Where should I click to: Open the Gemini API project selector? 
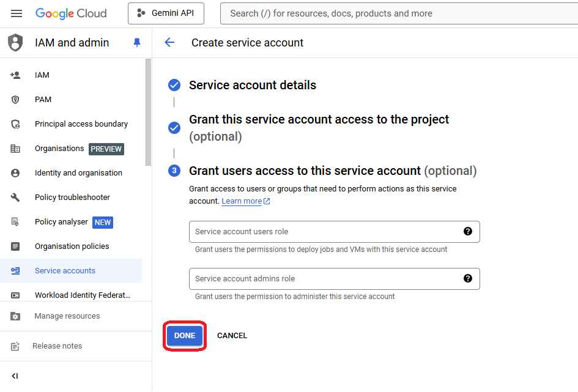166,13
